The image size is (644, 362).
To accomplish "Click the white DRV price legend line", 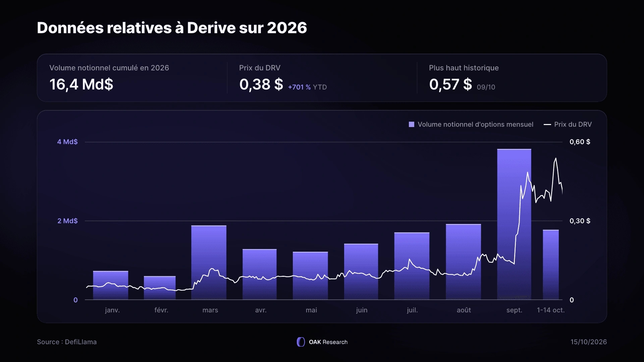I will 547,124.
